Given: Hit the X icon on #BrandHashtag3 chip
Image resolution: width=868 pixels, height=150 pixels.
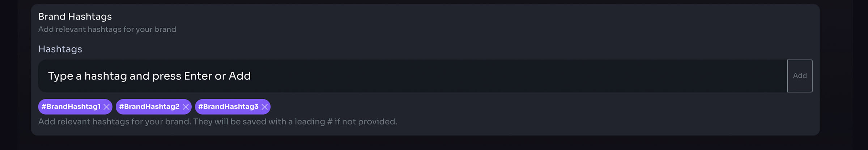Looking at the screenshot, I should 265,107.
